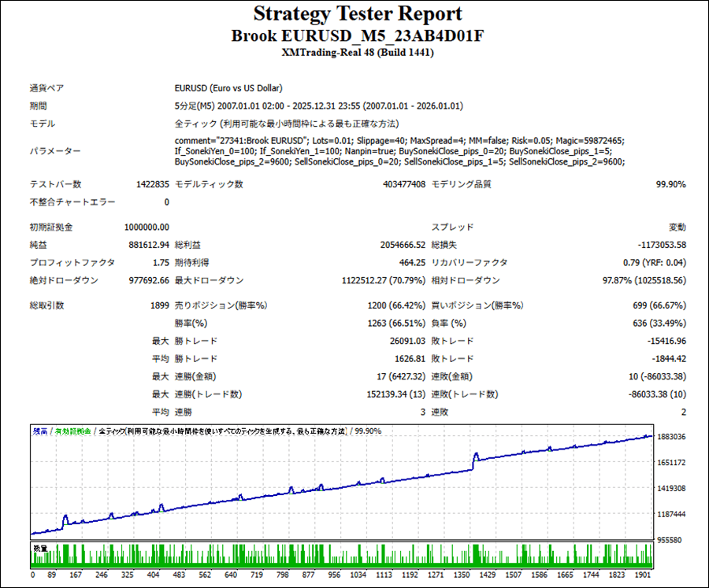Click the largest win value 26091.03

407,341
